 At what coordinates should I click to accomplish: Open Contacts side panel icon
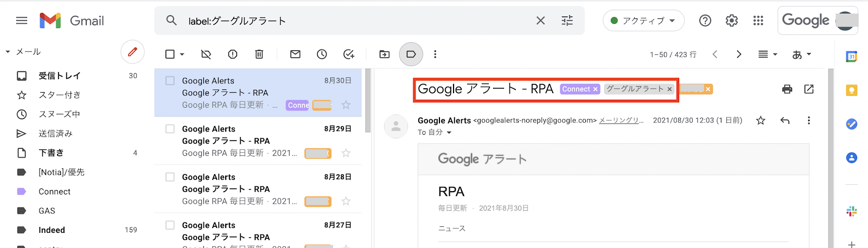(x=852, y=158)
